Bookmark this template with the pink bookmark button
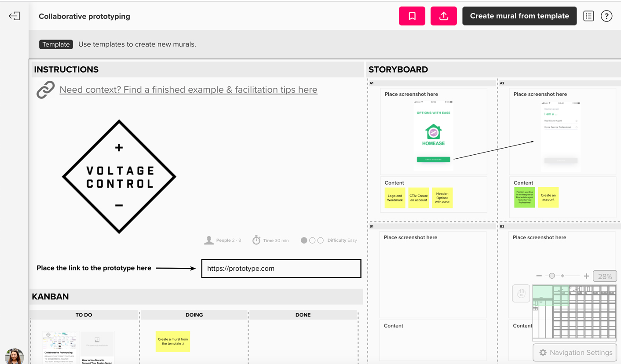Screen dimensions: 621x364 click(x=412, y=16)
